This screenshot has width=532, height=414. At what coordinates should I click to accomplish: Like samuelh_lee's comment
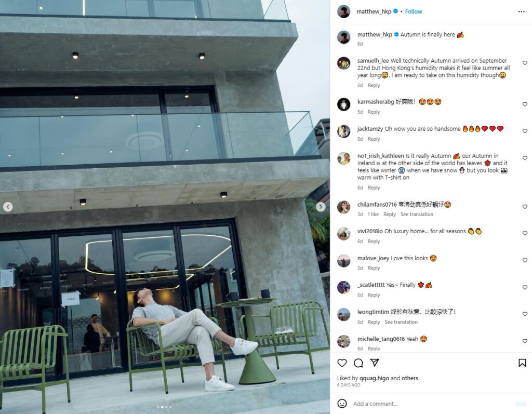pos(525,63)
